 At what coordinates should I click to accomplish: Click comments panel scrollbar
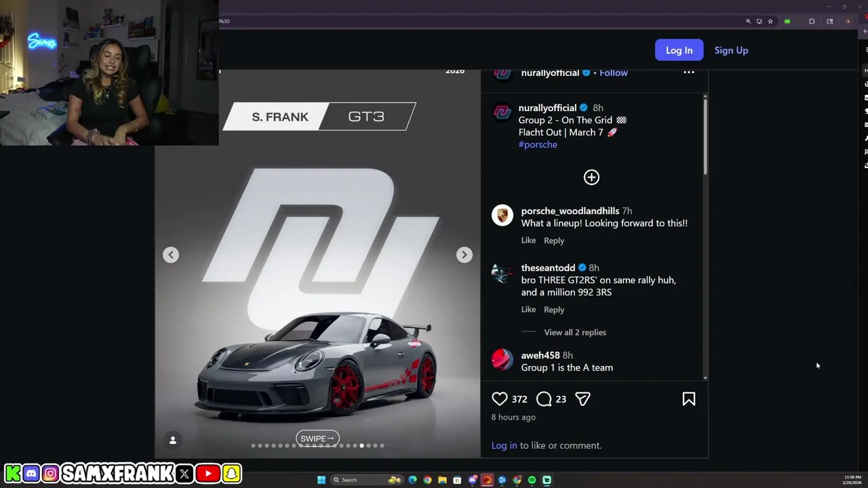[705, 136]
